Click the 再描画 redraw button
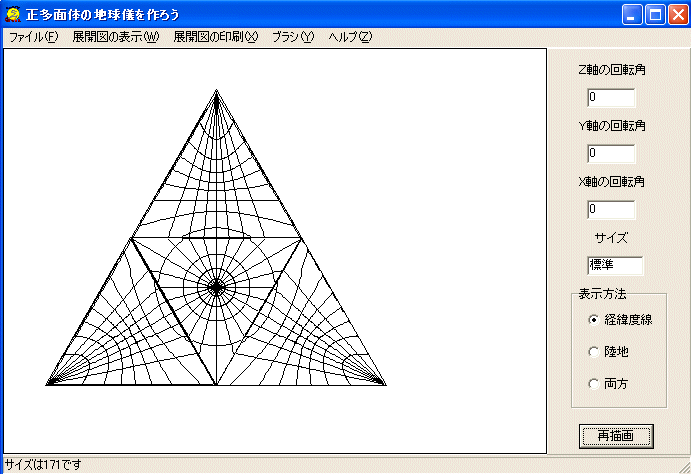This screenshot has width=691, height=474. (616, 436)
